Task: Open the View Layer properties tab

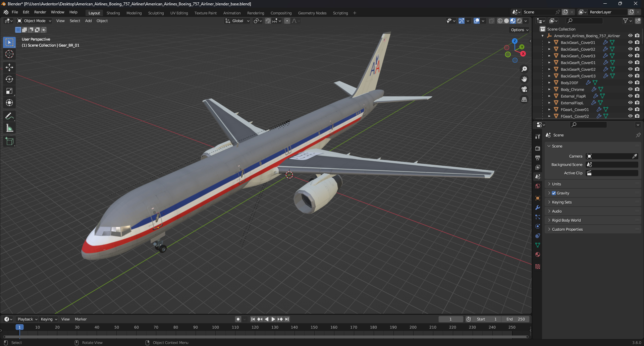Action: pyautogui.click(x=538, y=167)
